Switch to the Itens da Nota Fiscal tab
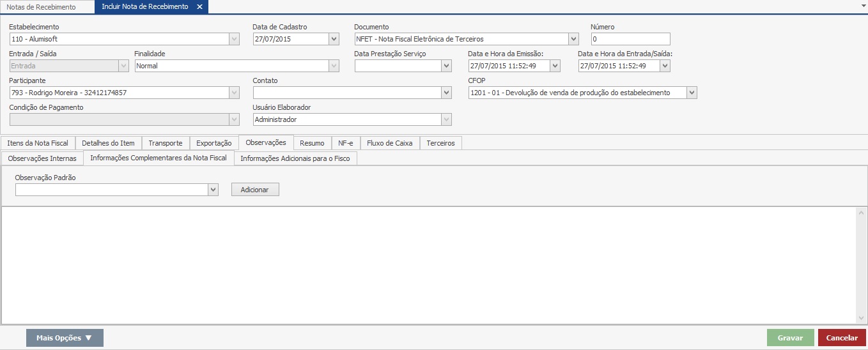 click(x=38, y=143)
